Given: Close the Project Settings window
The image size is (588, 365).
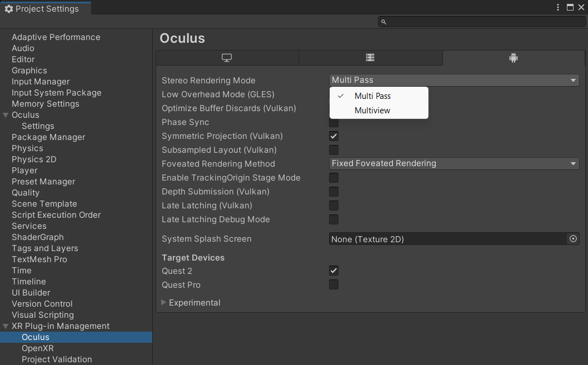Looking at the screenshot, I should coord(581,7).
